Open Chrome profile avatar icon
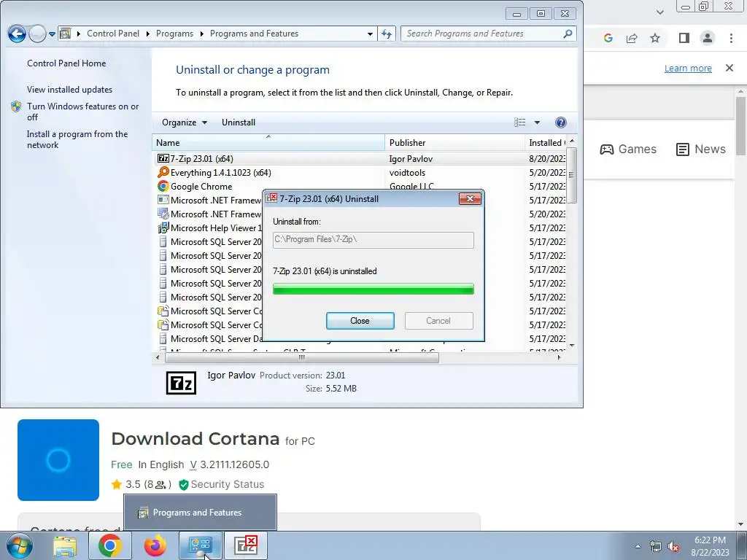 pos(708,38)
